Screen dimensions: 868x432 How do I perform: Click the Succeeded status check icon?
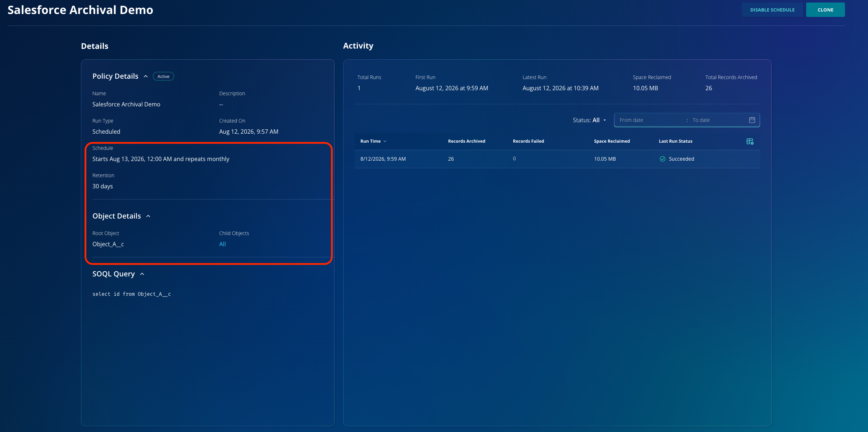click(x=662, y=159)
